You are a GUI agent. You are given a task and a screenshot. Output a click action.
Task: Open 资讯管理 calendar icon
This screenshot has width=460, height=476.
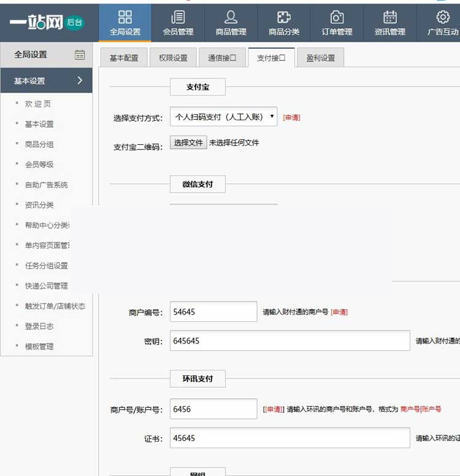[390, 17]
